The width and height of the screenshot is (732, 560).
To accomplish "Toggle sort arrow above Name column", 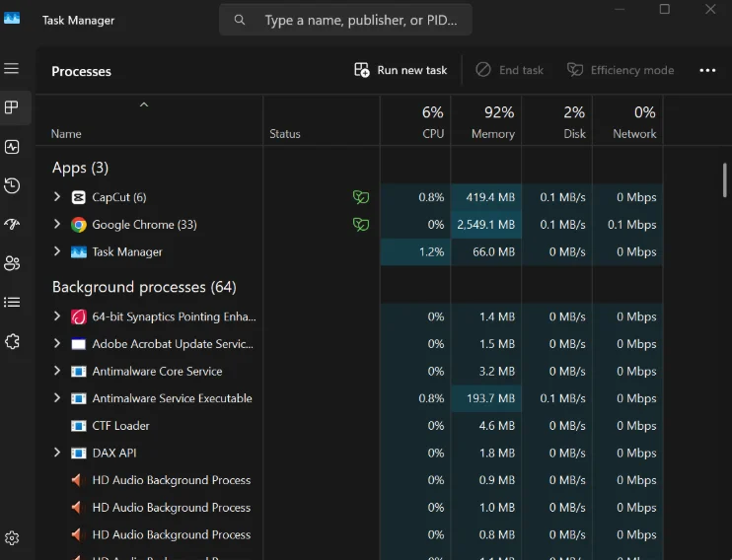I will pyautogui.click(x=144, y=105).
